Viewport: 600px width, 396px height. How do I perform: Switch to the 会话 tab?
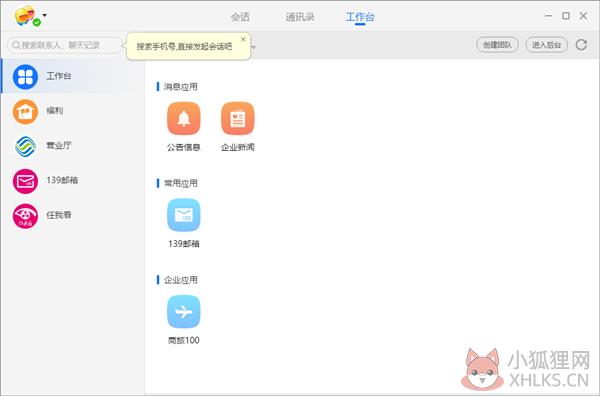pyautogui.click(x=240, y=17)
